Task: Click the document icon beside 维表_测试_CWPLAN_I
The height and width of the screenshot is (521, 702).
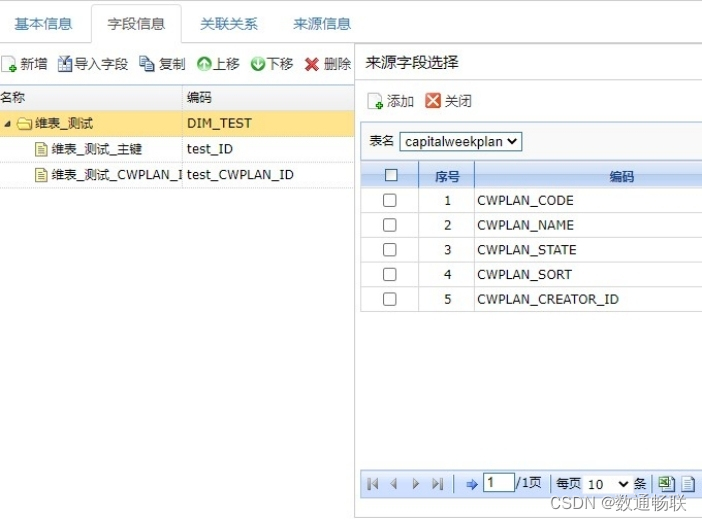Action: 41,175
